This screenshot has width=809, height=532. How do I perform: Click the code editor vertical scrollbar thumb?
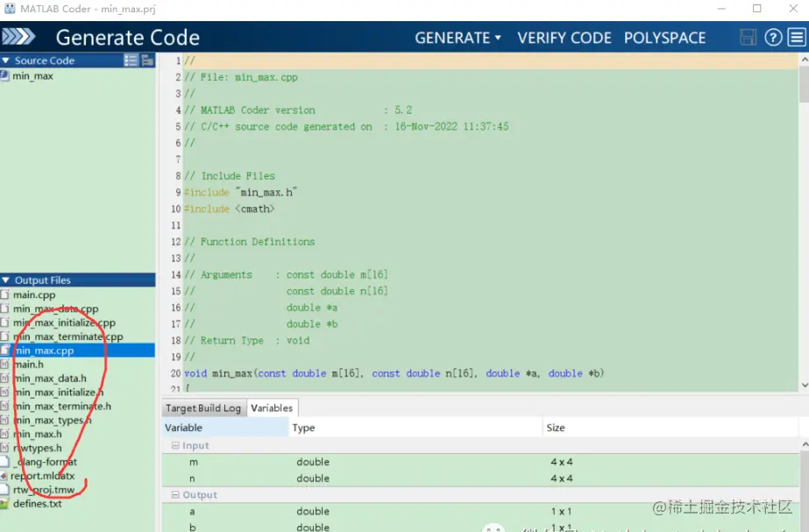click(x=805, y=84)
